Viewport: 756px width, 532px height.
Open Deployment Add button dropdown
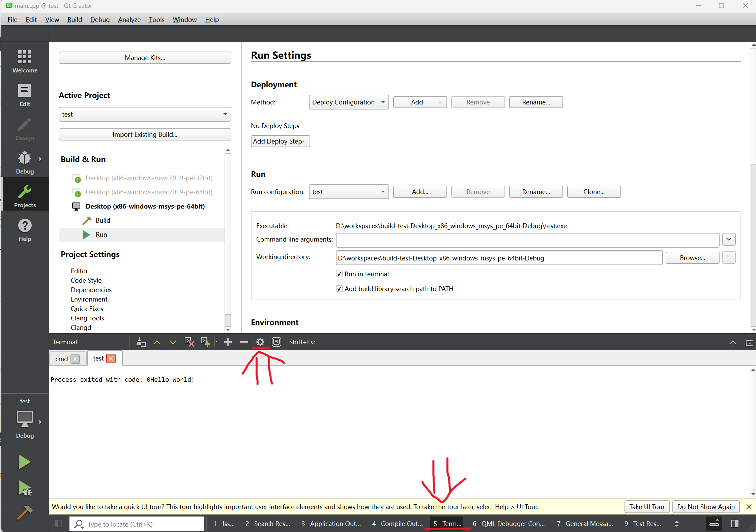(x=420, y=102)
